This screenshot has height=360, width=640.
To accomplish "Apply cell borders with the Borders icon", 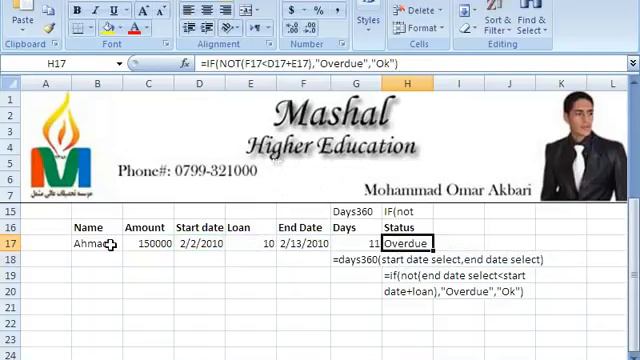I will (78, 28).
